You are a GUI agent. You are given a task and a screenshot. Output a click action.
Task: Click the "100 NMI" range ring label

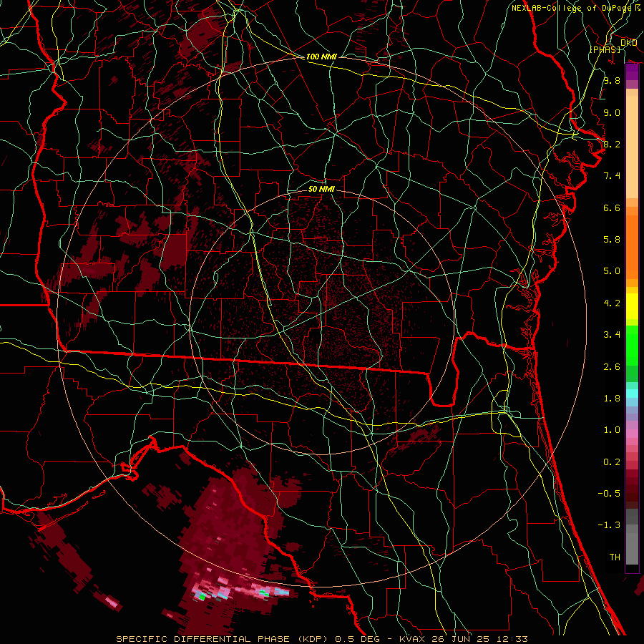tap(321, 57)
